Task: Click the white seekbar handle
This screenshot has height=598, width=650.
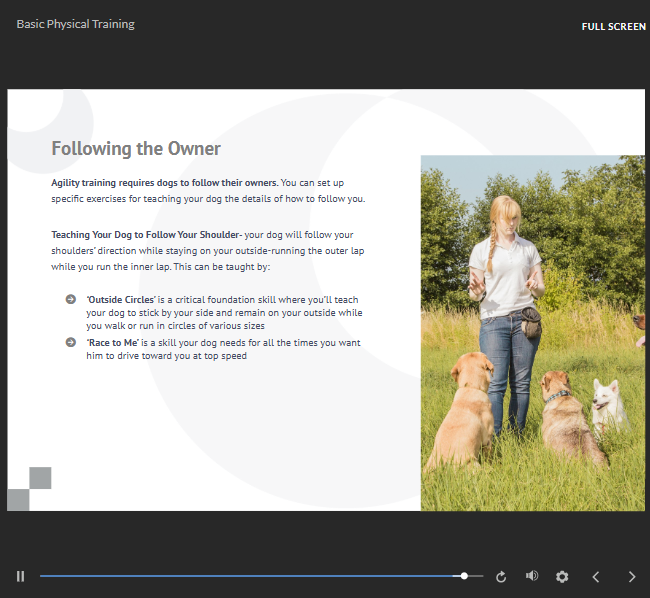Action: [x=464, y=576]
